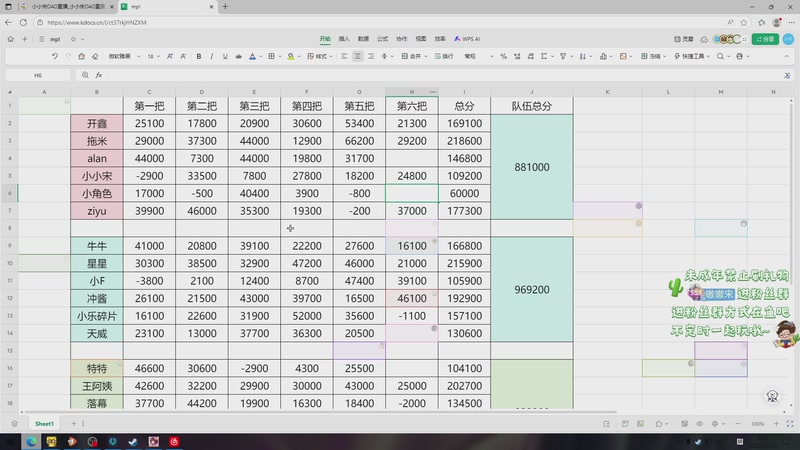This screenshot has width=800, height=450.
Task: Open the fill color dropdown arrow
Action: pos(299,57)
